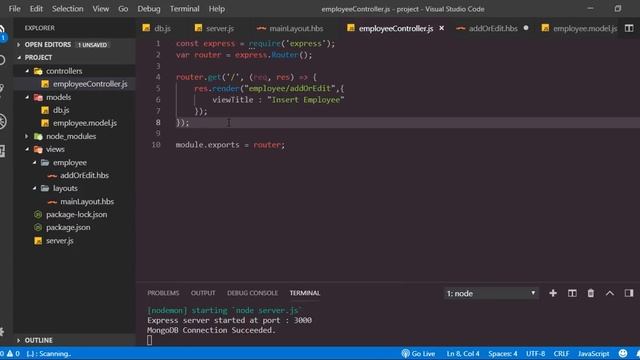The height and width of the screenshot is (360, 640).
Task: Open the Help menu
Action: pos(217,9)
